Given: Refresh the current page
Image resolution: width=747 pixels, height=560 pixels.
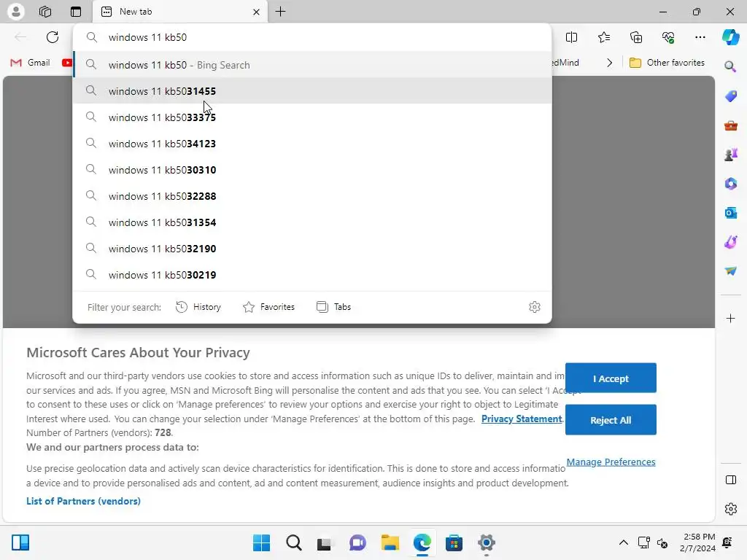Looking at the screenshot, I should point(53,37).
